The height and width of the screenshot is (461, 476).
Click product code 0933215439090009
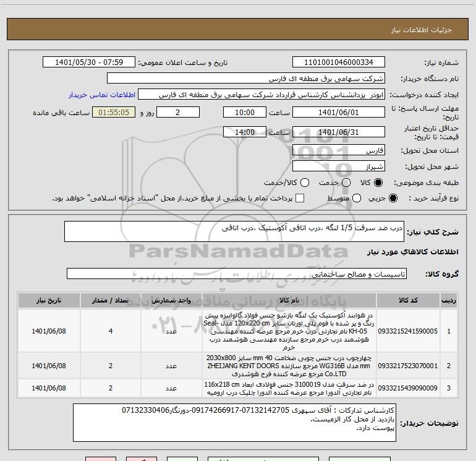pos(408,388)
